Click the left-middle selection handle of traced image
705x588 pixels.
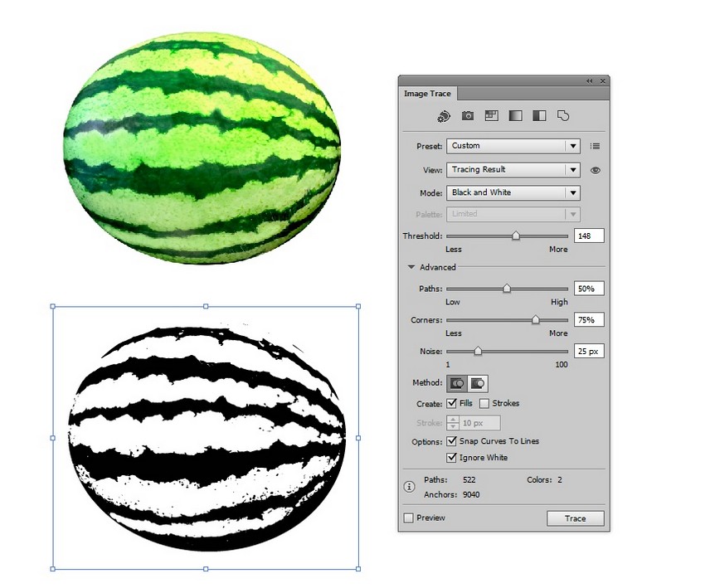click(52, 438)
